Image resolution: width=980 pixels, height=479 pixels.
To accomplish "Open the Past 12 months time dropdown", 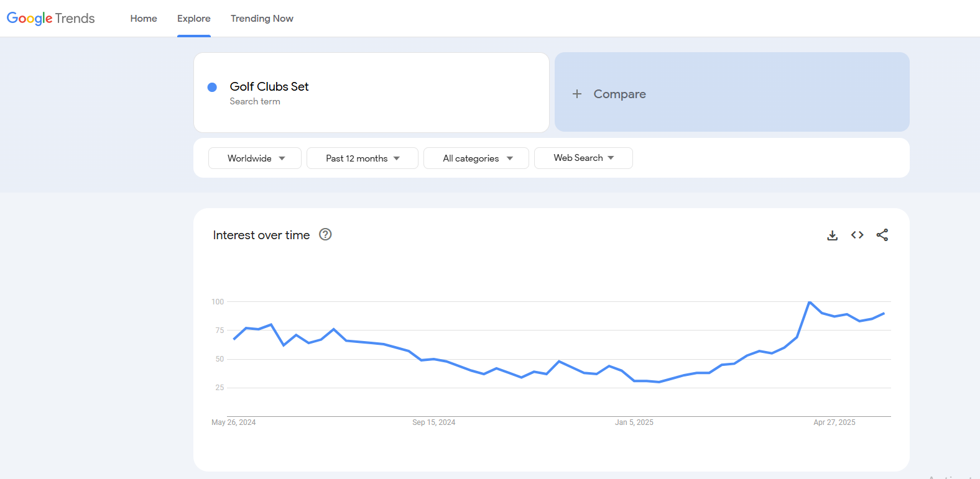I will (363, 158).
